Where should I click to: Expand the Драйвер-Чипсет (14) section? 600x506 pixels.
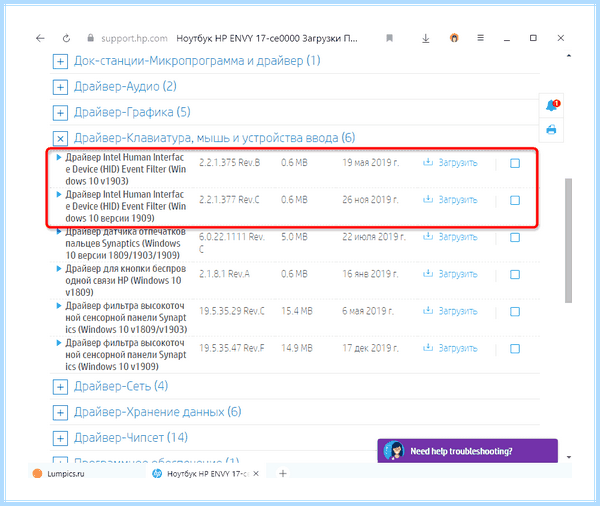click(x=60, y=438)
